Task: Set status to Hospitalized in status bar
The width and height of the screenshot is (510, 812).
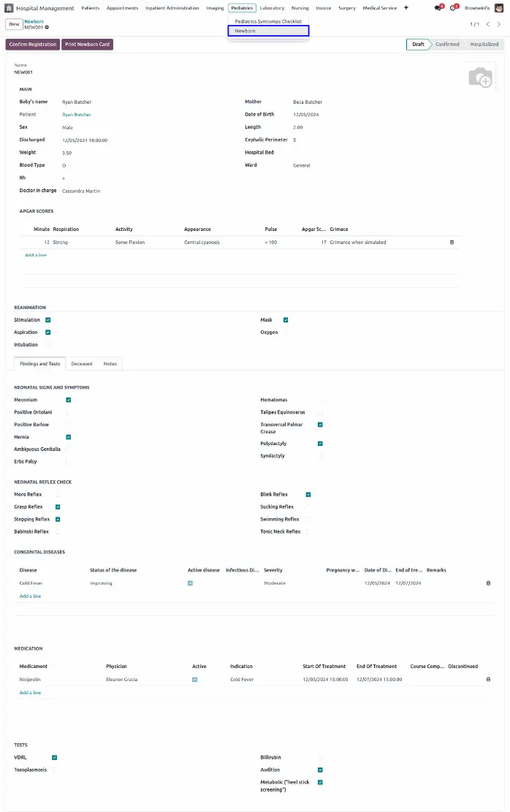Action: pos(484,45)
